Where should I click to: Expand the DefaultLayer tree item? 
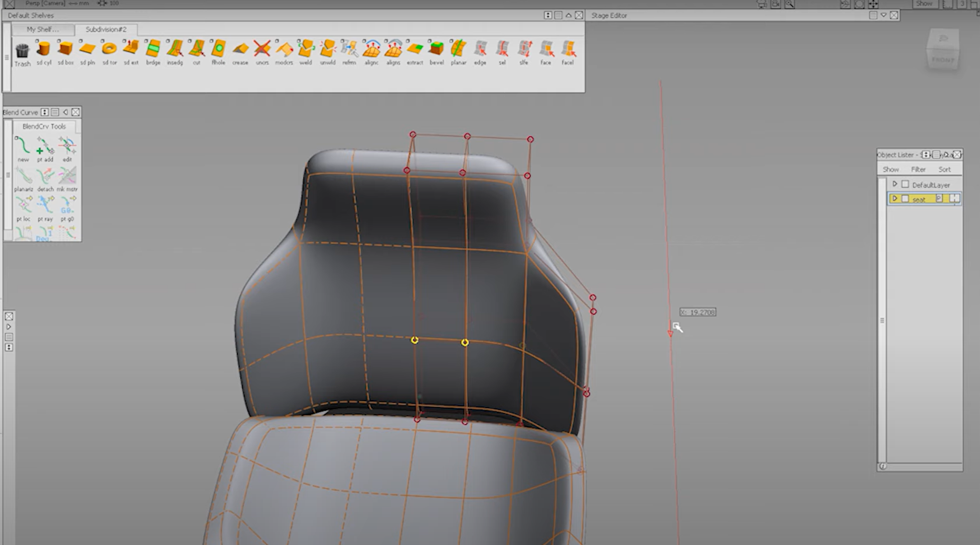pos(896,184)
